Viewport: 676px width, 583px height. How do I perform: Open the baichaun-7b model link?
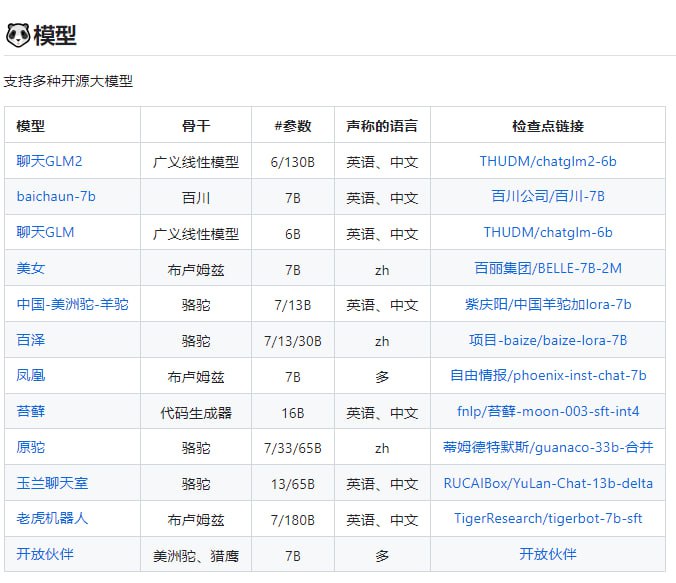click(x=56, y=197)
